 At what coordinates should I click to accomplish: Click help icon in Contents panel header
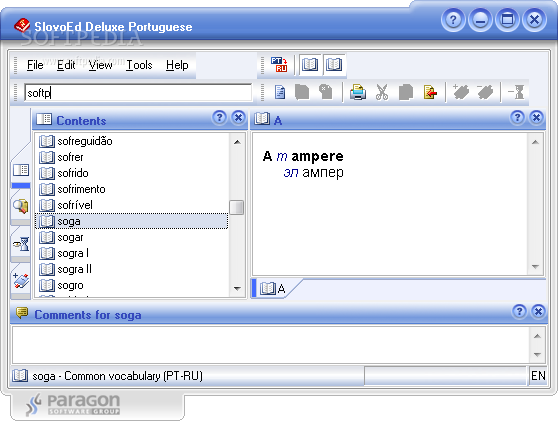tap(220, 117)
